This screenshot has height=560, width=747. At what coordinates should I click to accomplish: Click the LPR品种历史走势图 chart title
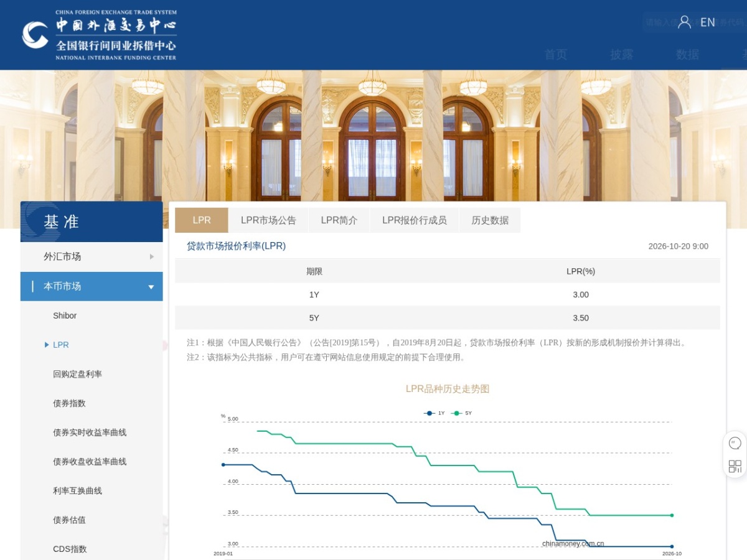point(448,389)
